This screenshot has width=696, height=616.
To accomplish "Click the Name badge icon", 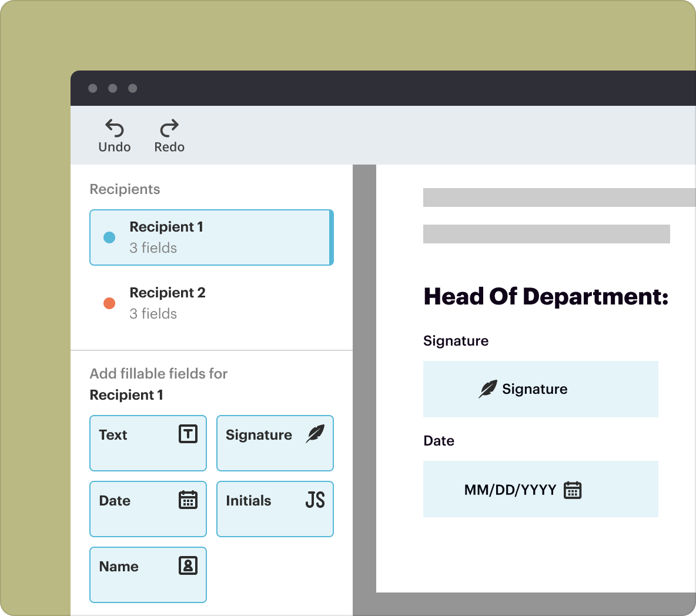I will (x=189, y=567).
